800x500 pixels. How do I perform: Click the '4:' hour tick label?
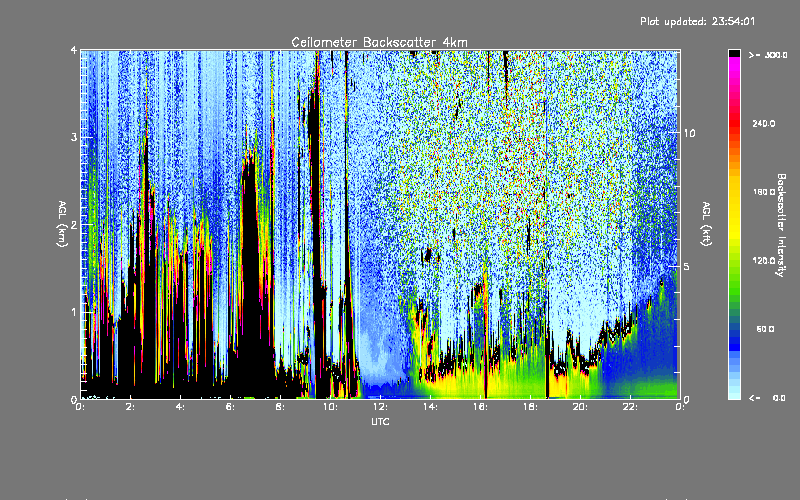pyautogui.click(x=181, y=407)
